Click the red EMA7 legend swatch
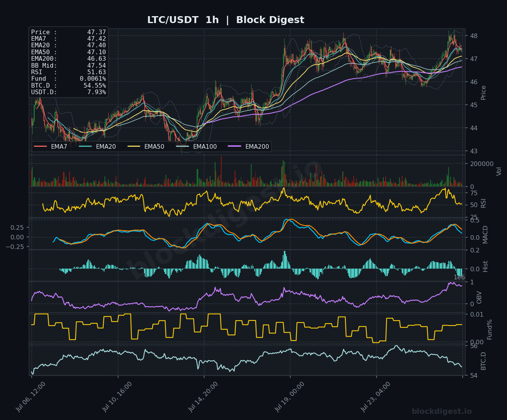 point(40,146)
